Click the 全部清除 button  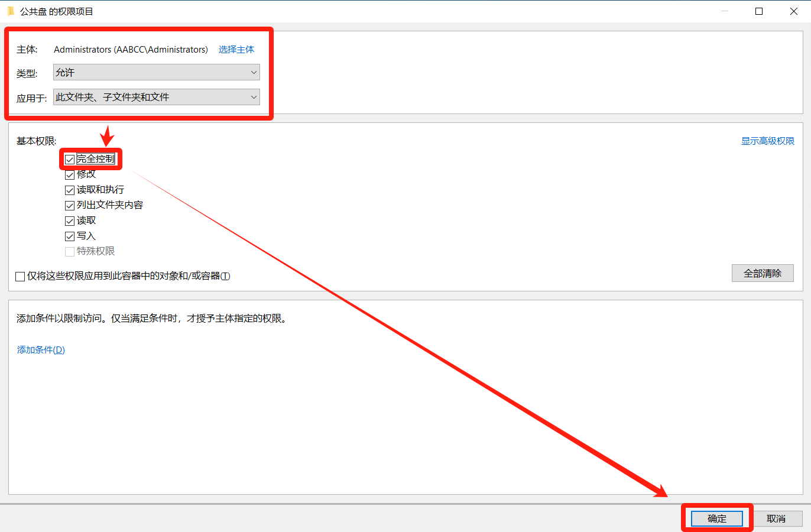[763, 273]
